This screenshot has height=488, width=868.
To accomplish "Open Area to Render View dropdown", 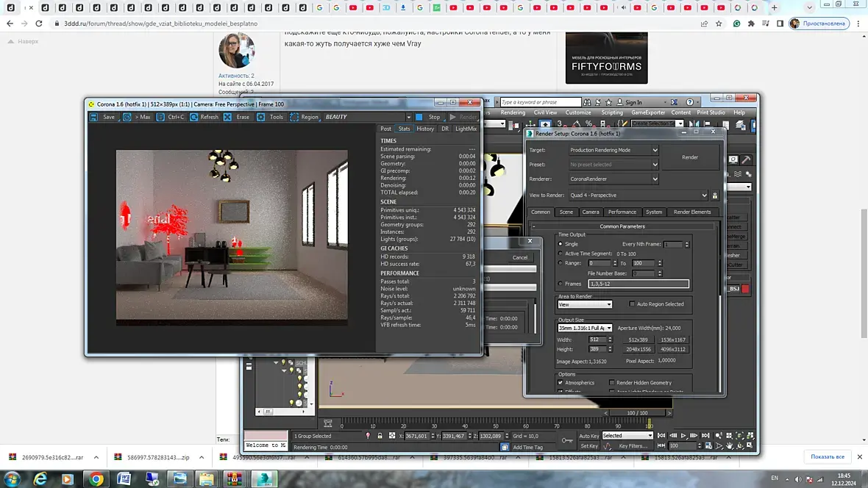I will click(585, 304).
